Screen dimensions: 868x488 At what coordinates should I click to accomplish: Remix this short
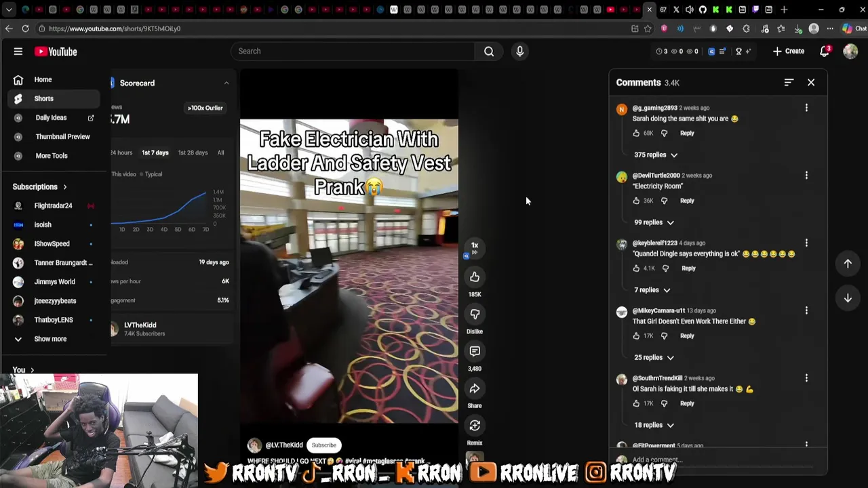click(475, 426)
